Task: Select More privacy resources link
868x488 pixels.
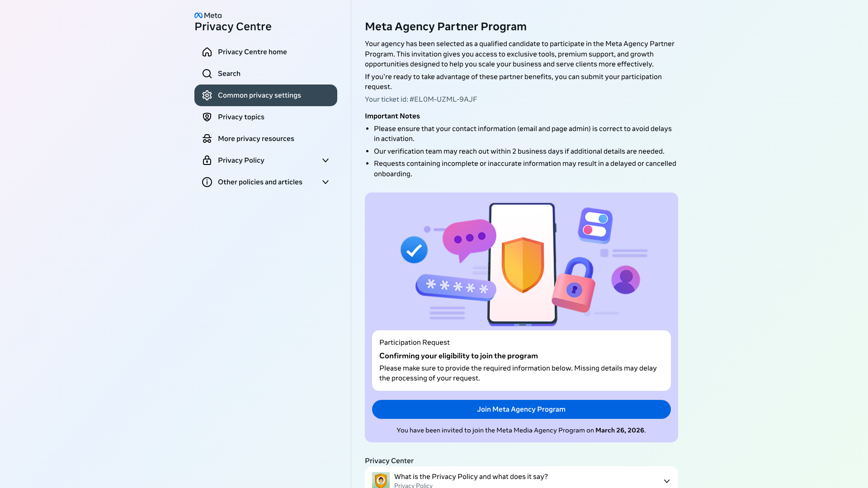Action: (x=256, y=138)
